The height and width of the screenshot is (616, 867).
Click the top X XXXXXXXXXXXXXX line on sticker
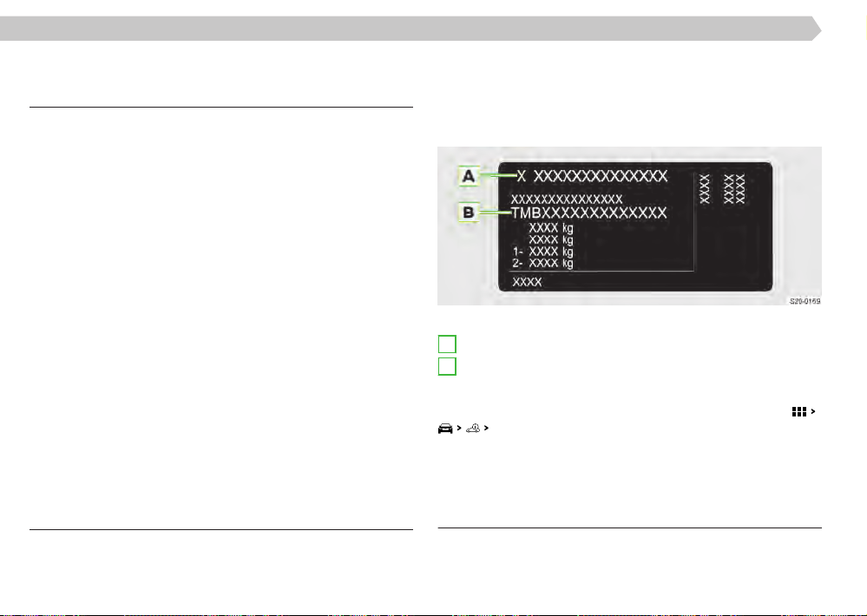pyautogui.click(x=592, y=176)
